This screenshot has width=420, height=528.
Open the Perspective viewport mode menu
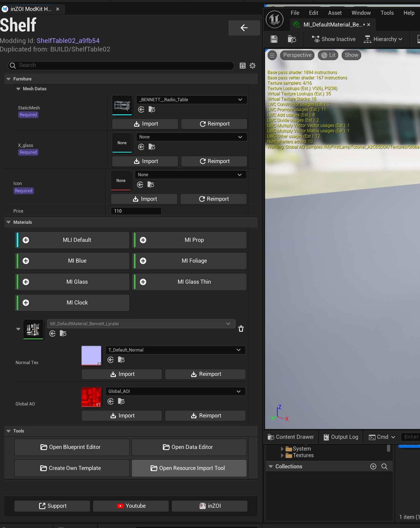click(x=297, y=55)
